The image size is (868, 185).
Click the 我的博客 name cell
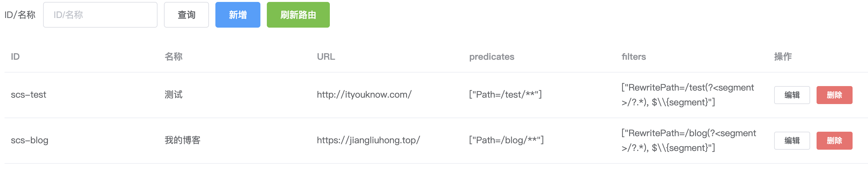point(182,140)
